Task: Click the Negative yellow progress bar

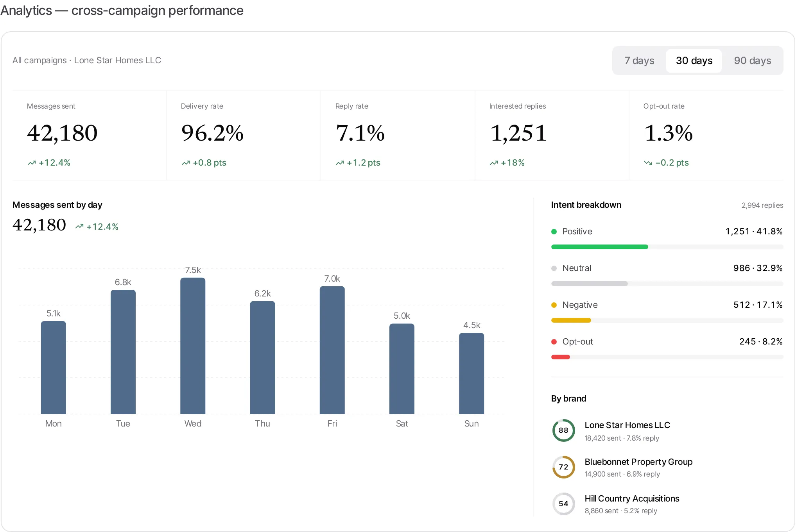Action: pos(571,320)
